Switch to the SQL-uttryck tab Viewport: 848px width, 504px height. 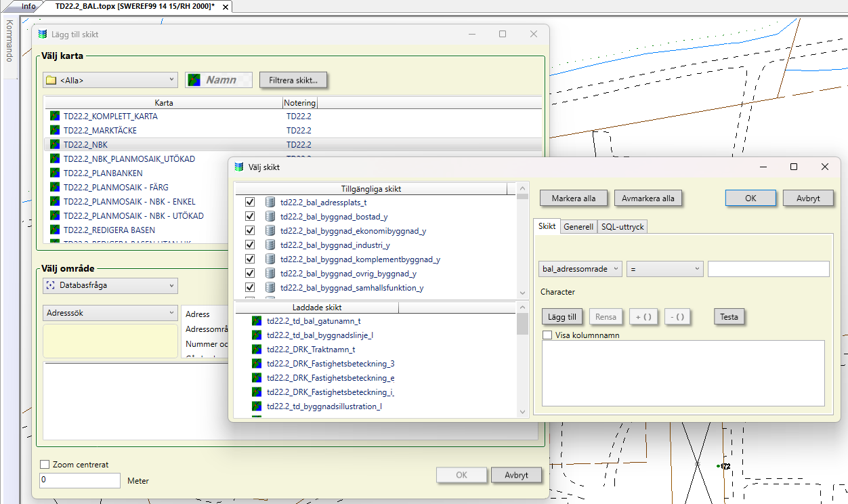coord(623,227)
